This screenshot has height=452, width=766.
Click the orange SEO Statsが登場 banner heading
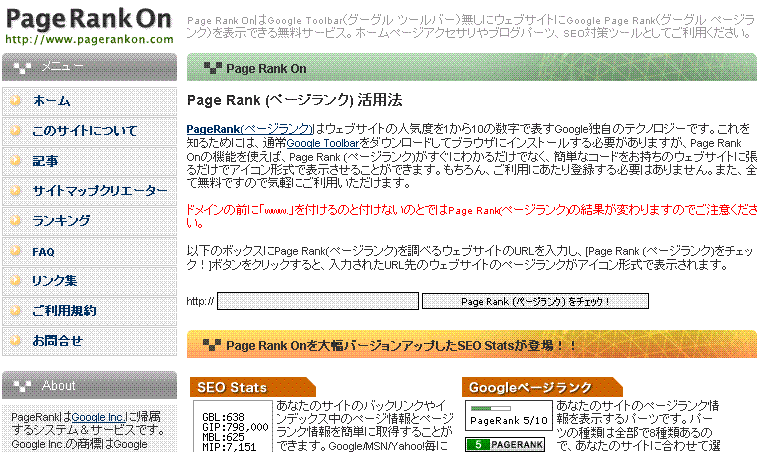click(x=472, y=344)
